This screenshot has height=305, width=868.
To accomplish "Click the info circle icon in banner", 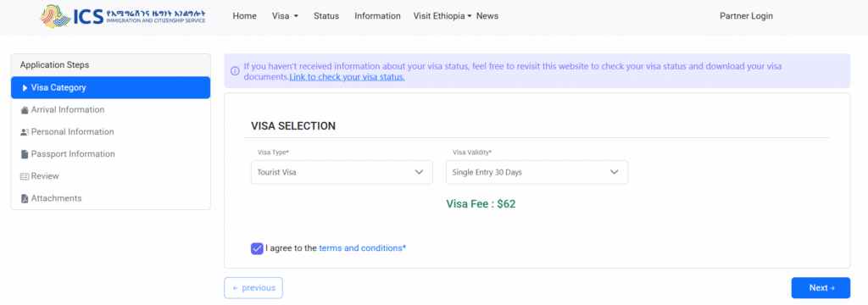I will [235, 71].
